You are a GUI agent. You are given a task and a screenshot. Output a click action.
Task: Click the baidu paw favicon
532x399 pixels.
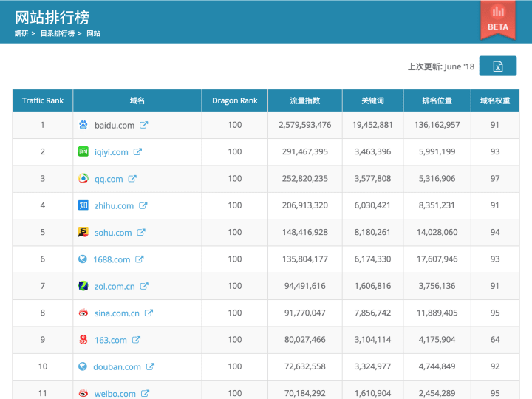coord(83,125)
